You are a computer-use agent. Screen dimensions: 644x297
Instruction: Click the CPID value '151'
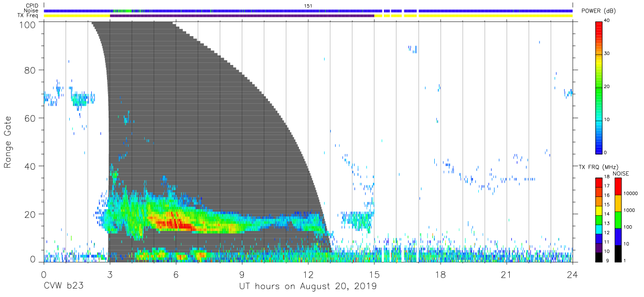coord(308,5)
